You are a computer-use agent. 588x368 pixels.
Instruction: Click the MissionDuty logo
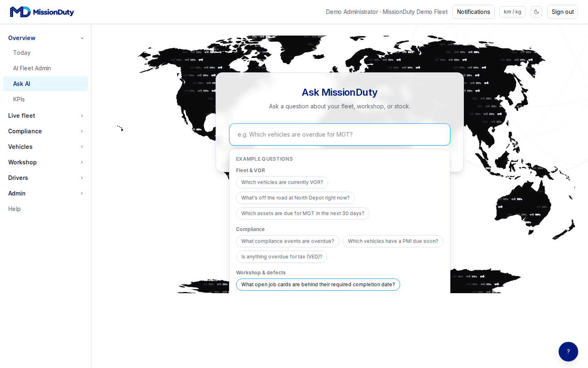[42, 12]
